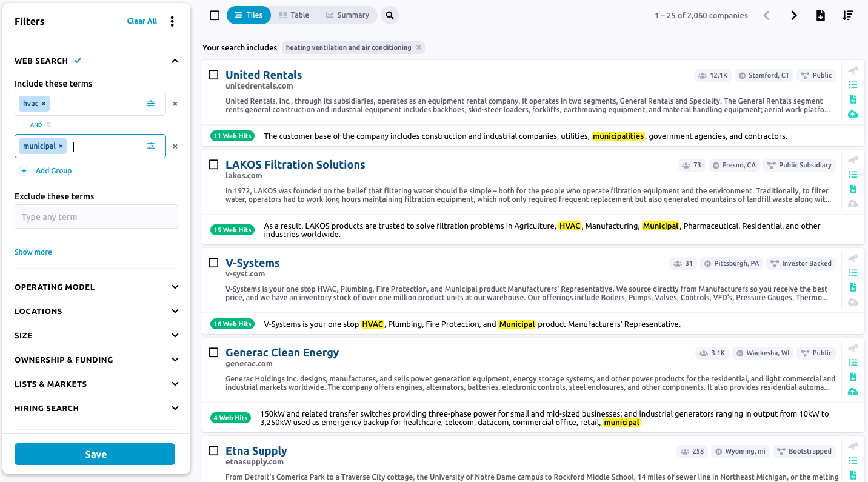Click the list icon on Etna Supply card
The width and height of the screenshot is (868, 482).
click(x=853, y=461)
